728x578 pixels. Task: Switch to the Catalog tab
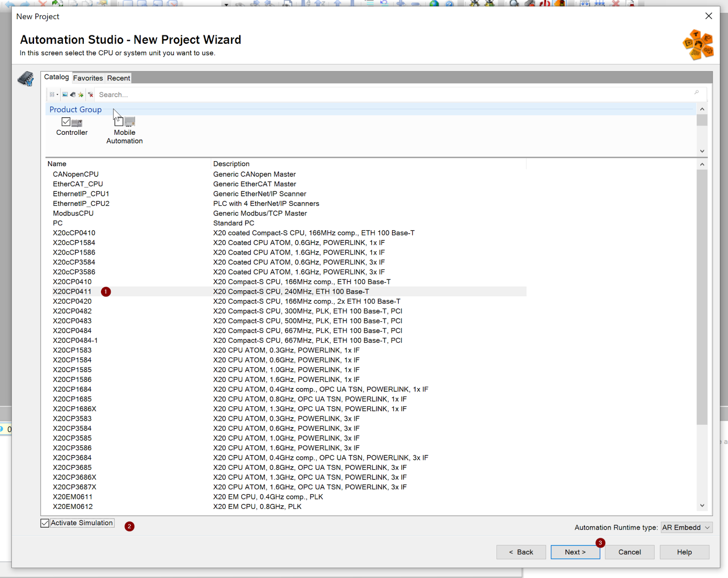pos(56,77)
